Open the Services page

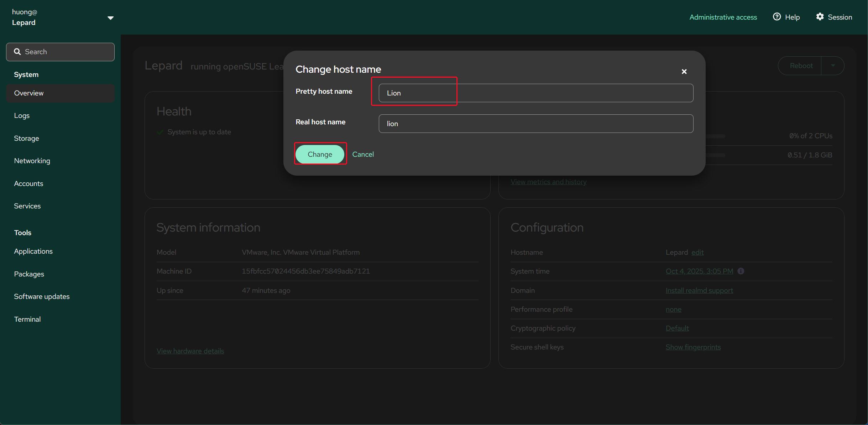click(27, 206)
